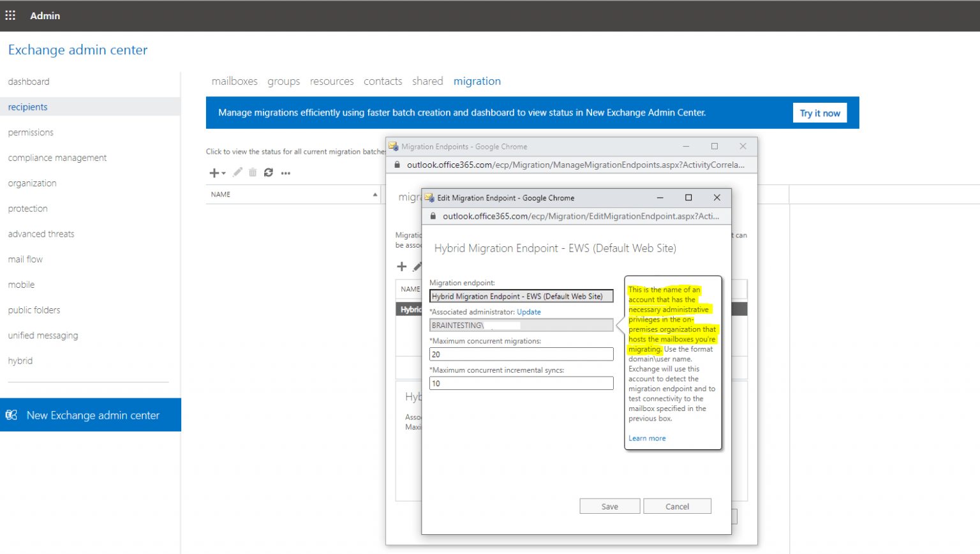Save the migration endpoint changes

pos(609,505)
